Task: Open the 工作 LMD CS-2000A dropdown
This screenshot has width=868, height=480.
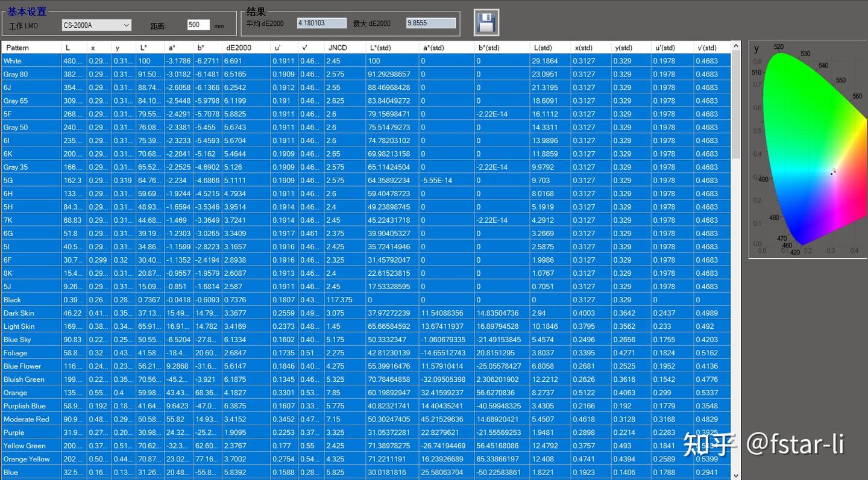Action: pos(96,25)
